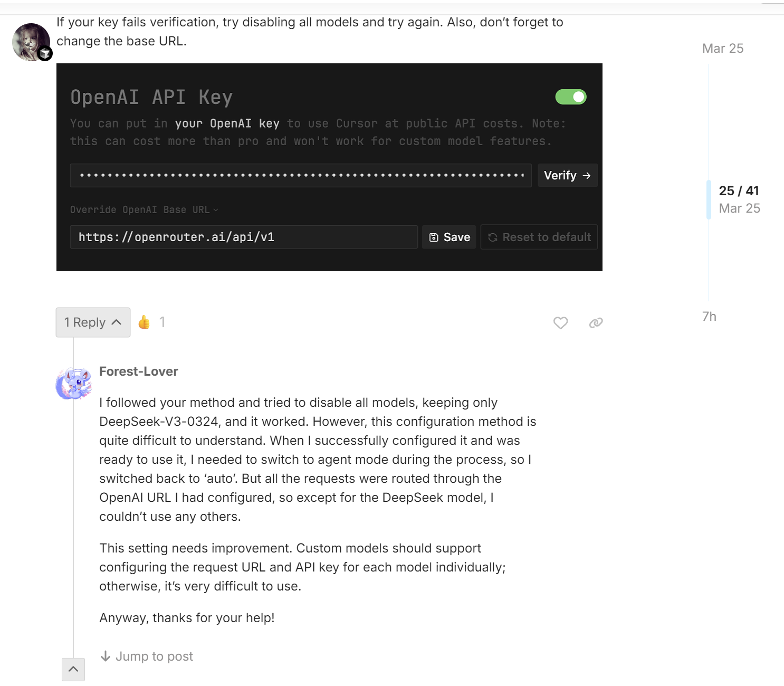Expand Override OpenAI Base URL section

[x=144, y=210]
